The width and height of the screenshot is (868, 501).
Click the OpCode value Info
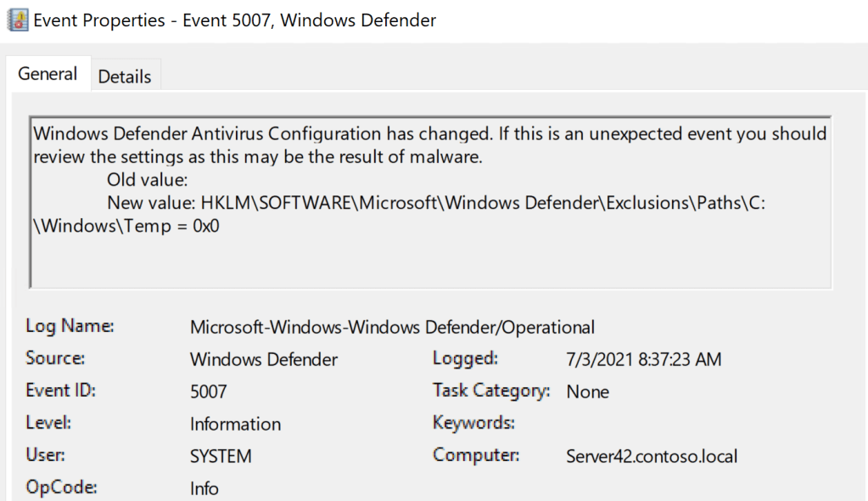click(204, 489)
